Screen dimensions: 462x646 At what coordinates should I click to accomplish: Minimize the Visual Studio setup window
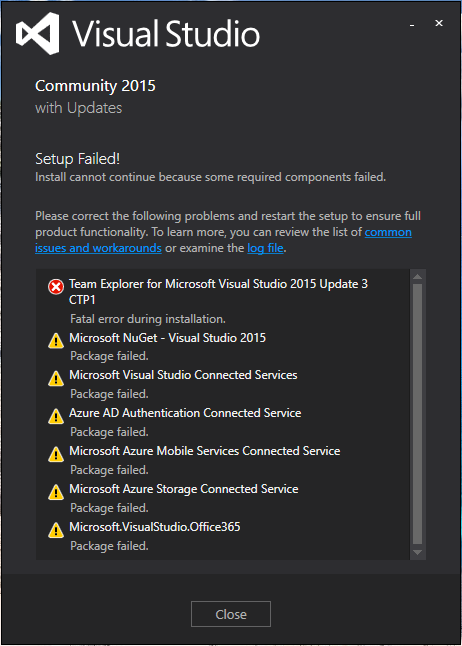pyautogui.click(x=412, y=25)
